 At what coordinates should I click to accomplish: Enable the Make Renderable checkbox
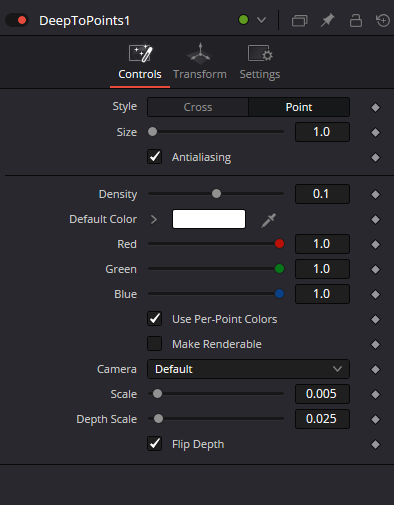pos(155,344)
